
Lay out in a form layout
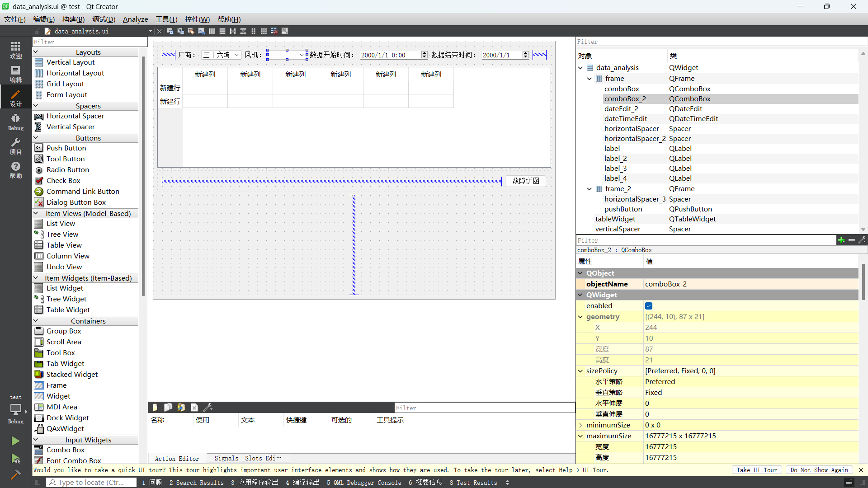pyautogui.click(x=253, y=31)
